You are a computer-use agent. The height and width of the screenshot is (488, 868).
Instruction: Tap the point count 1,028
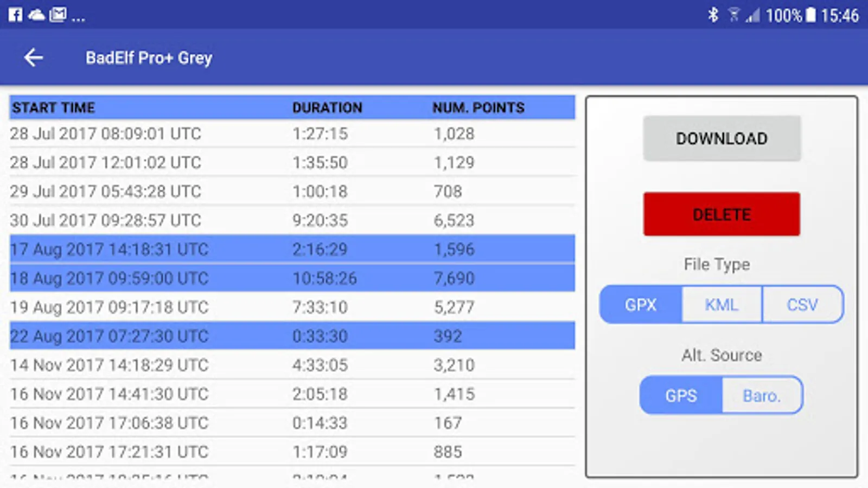tap(454, 133)
